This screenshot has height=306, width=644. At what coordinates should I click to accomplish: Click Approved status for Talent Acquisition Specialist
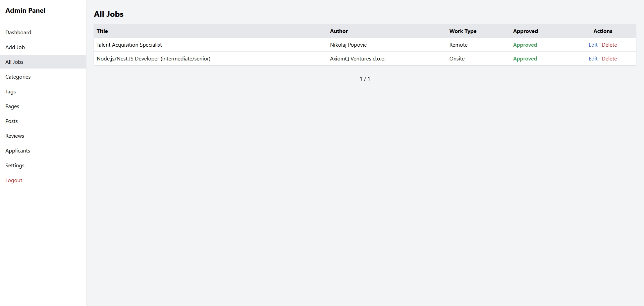[525, 45]
